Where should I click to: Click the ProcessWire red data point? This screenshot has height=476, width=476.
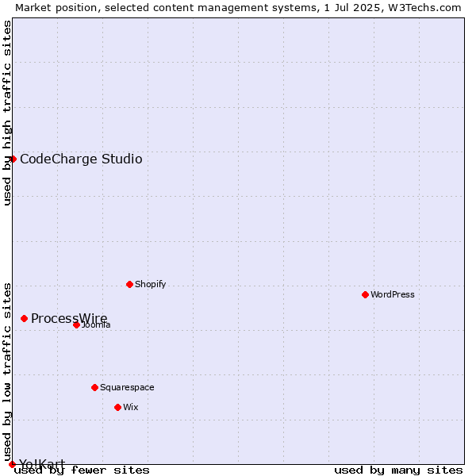click(25, 318)
